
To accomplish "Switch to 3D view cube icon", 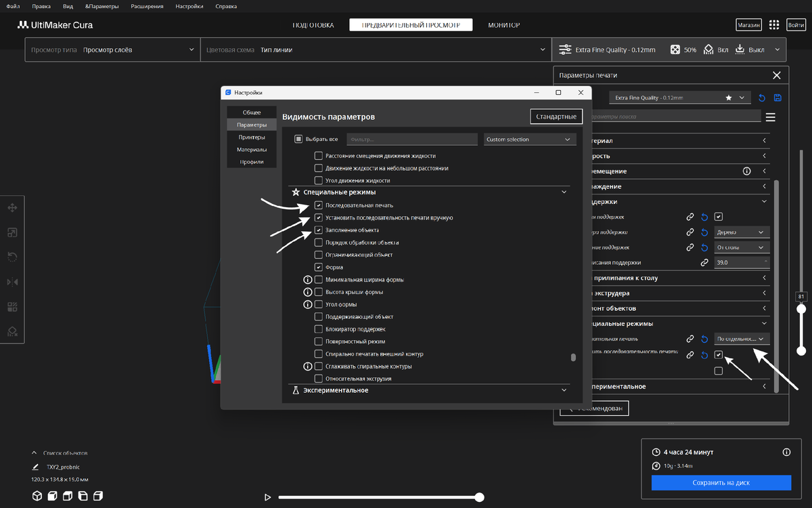I will click(37, 496).
